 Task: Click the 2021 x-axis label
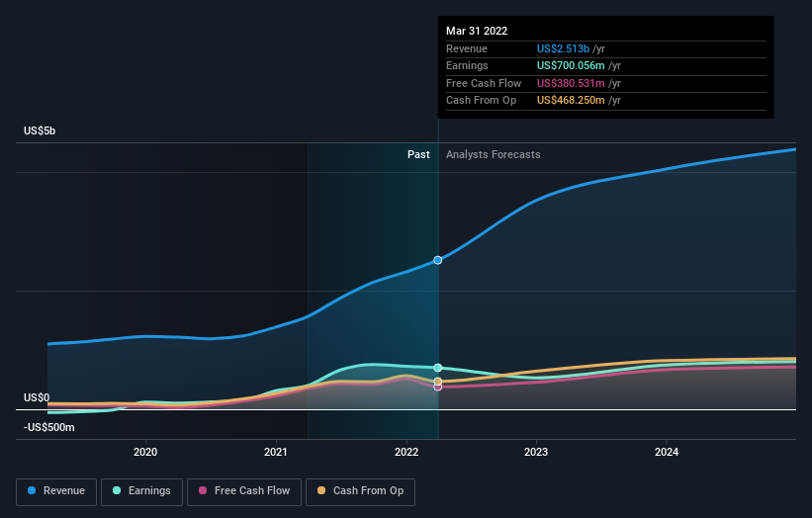pyautogui.click(x=276, y=452)
